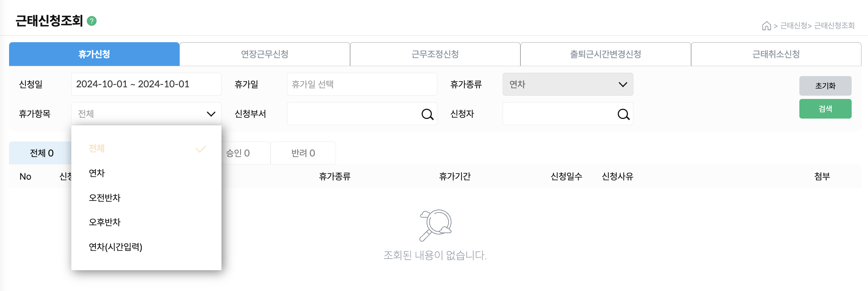Click the home icon in breadcrumb
The height and width of the screenshot is (291, 868).
pyautogui.click(x=766, y=26)
